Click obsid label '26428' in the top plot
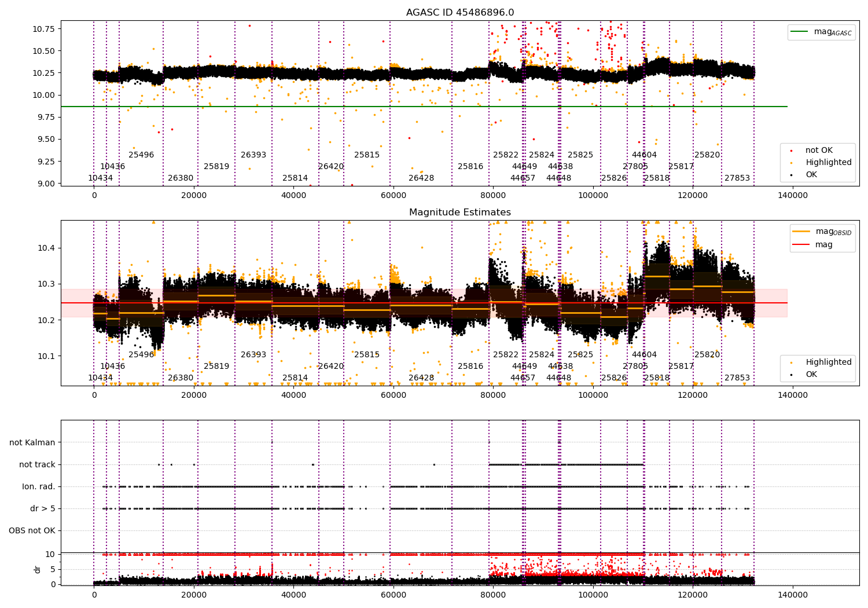 [x=421, y=178]
